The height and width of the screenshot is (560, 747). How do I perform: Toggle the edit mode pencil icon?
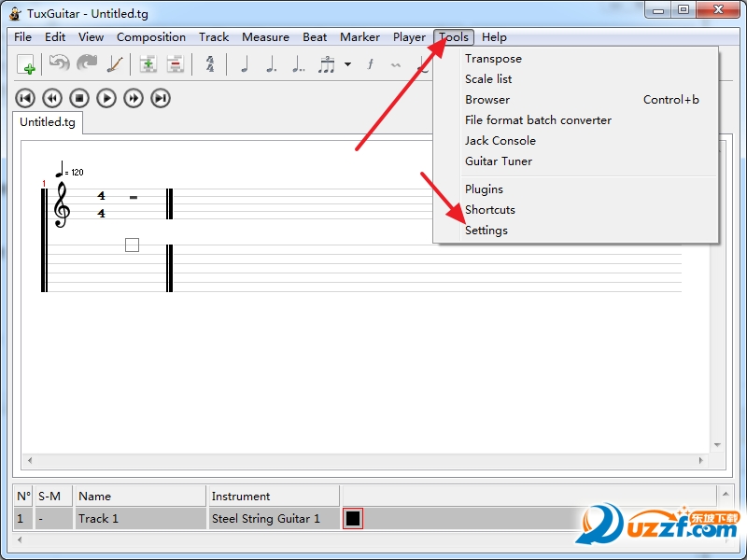tap(114, 63)
